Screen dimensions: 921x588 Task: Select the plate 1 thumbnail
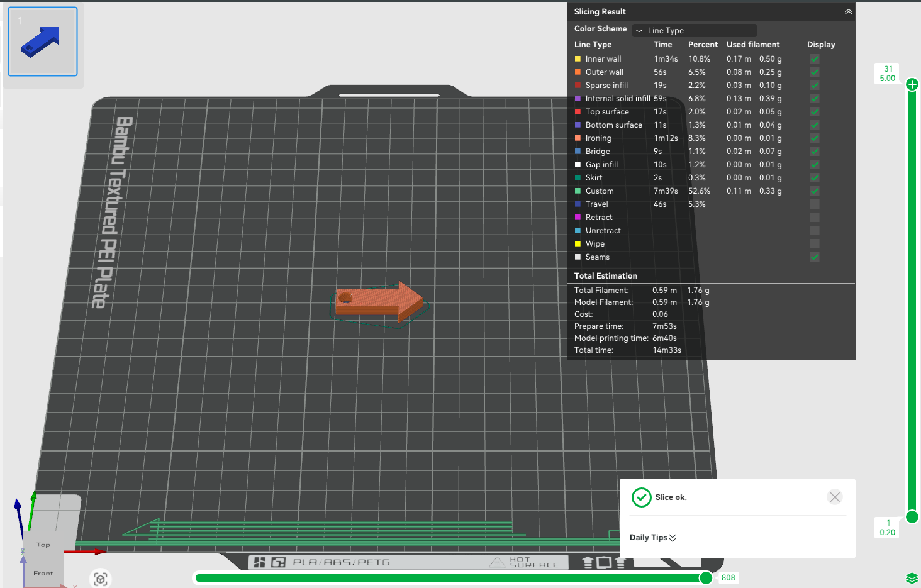pyautogui.click(x=43, y=42)
